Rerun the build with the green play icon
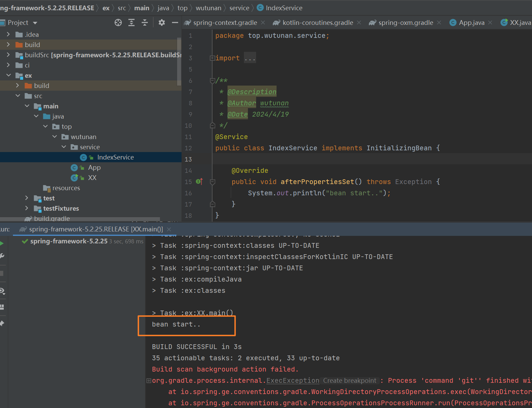Screen dimensions: 532x408 (2, 243)
